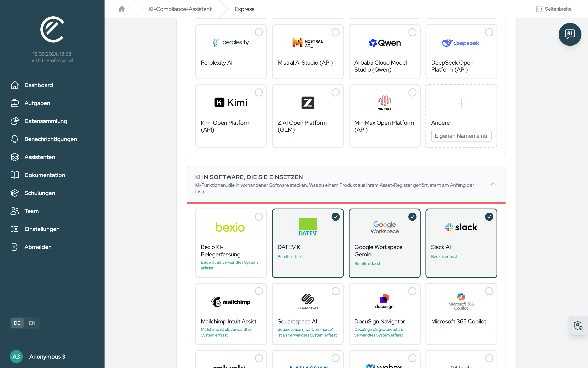The width and height of the screenshot is (588, 368).
Task: Click the home breadcrumb icon
Action: tap(121, 9)
